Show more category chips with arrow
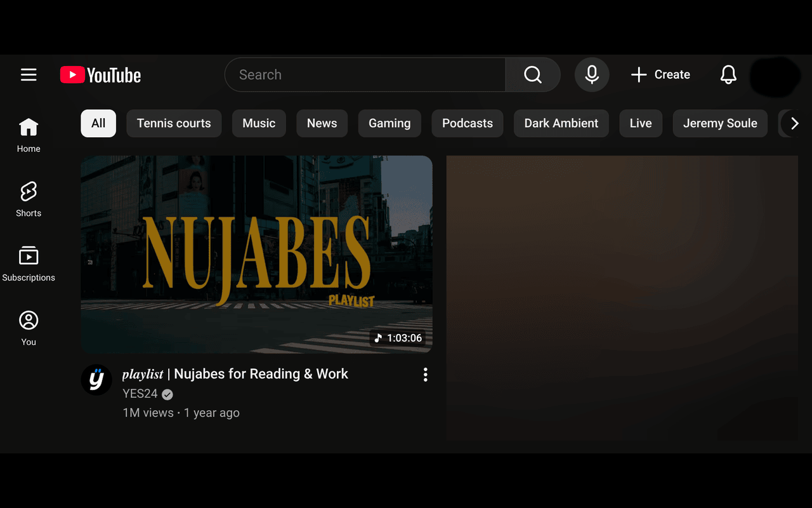Screen dimensions: 812x508 pos(794,123)
